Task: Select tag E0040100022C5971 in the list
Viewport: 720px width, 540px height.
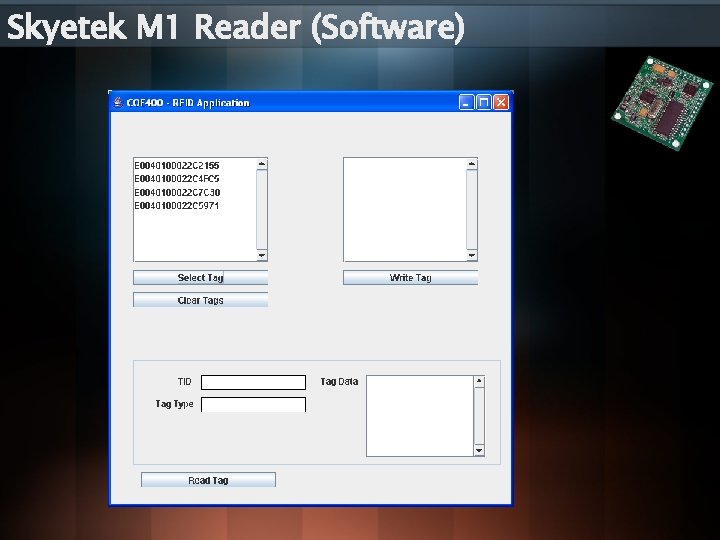Action: [x=176, y=205]
